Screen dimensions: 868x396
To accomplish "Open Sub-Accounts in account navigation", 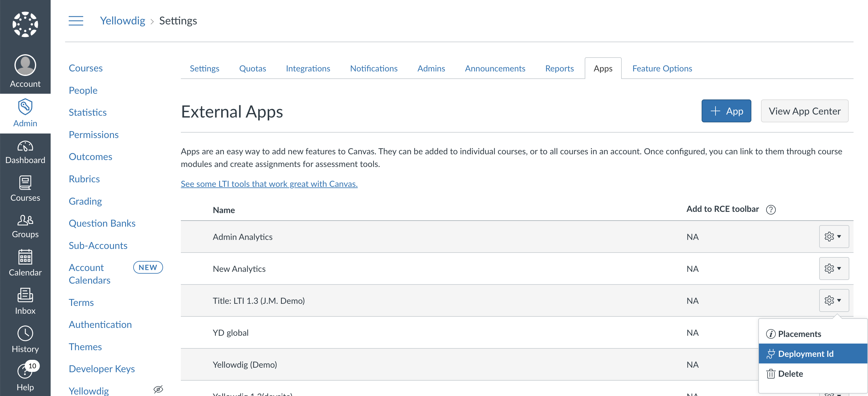I will tap(98, 245).
